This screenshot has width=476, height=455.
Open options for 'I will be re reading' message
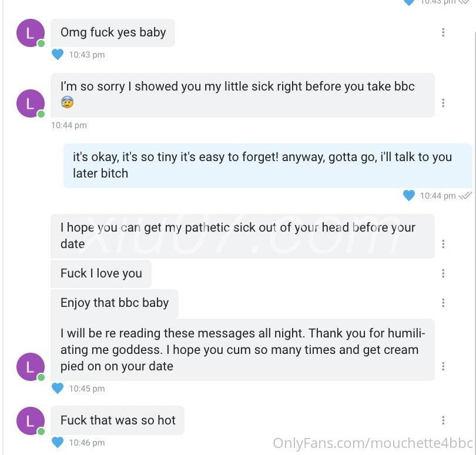tap(443, 366)
